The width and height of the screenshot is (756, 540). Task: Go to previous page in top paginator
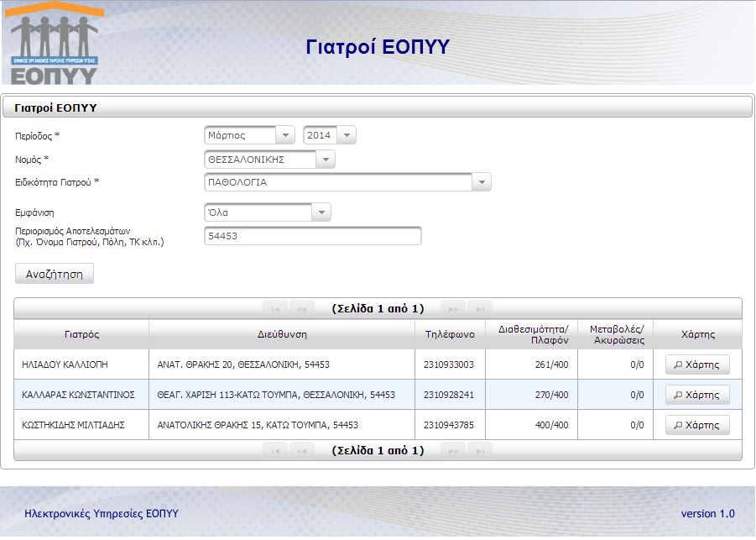click(301, 309)
